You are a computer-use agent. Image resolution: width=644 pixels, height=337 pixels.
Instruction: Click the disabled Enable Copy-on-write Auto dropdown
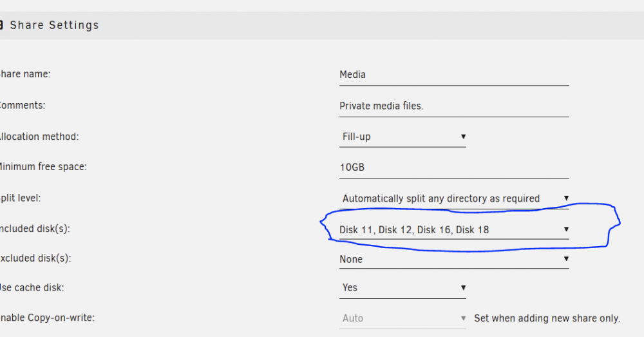pos(402,318)
